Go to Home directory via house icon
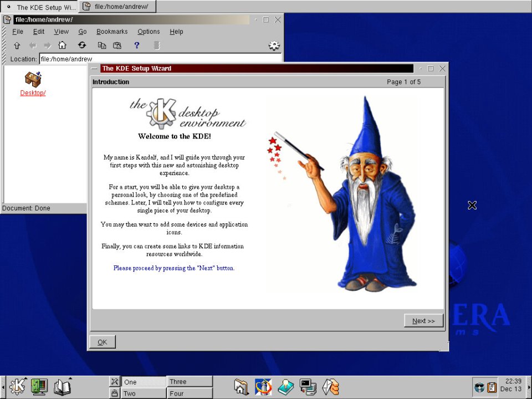This screenshot has height=399, width=532. coord(63,45)
